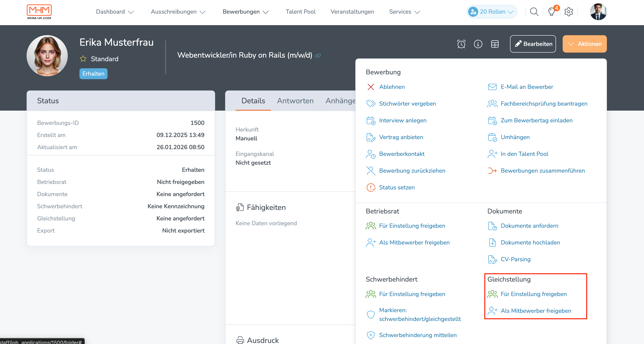Open the user profile avatar
This screenshot has width=644, height=344.
598,12
